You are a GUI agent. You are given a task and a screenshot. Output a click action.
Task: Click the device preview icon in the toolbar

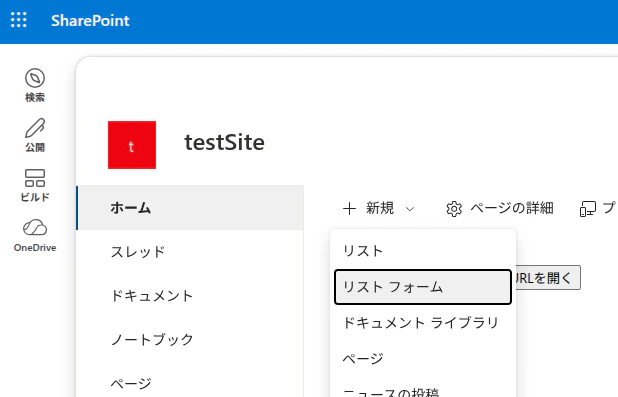tap(587, 209)
